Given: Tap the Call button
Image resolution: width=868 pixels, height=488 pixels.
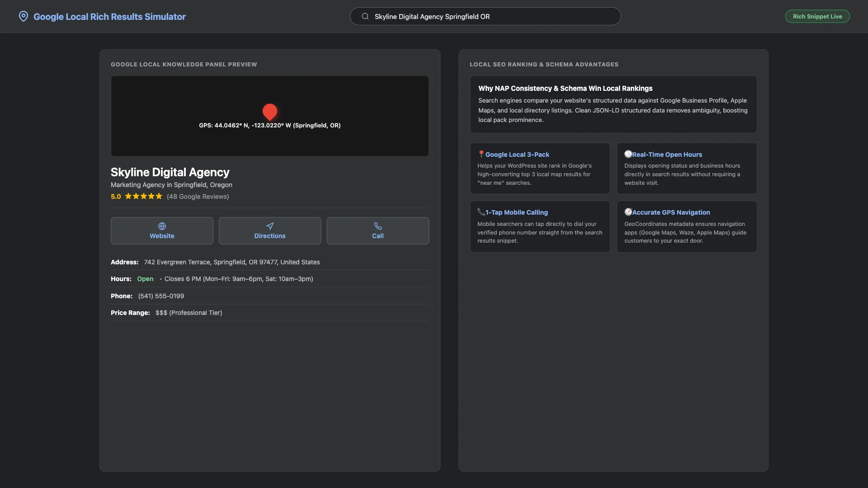Looking at the screenshot, I should tap(378, 231).
